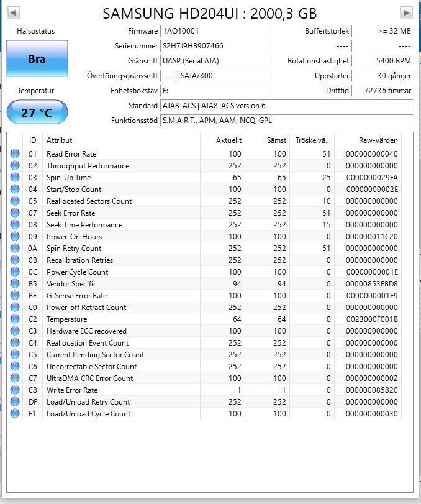Click status orb for Power-On Hours
The width and height of the screenshot is (421, 504).
[15, 237]
